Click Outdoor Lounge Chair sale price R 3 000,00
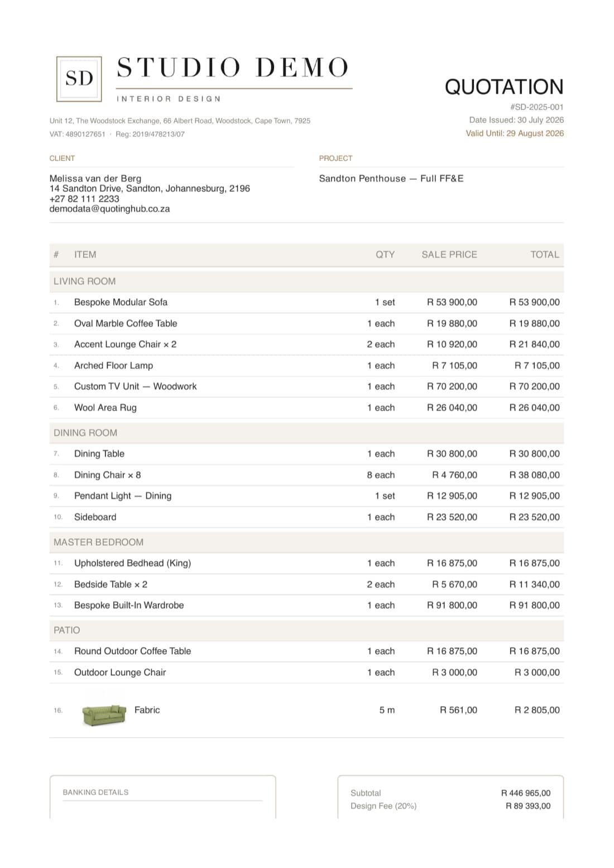 point(455,673)
